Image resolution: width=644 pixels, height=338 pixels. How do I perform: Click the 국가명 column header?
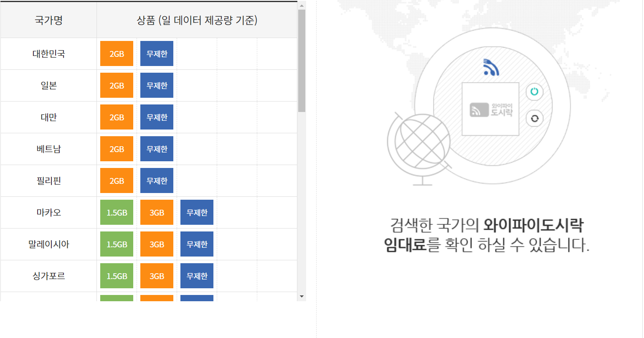[x=48, y=20]
